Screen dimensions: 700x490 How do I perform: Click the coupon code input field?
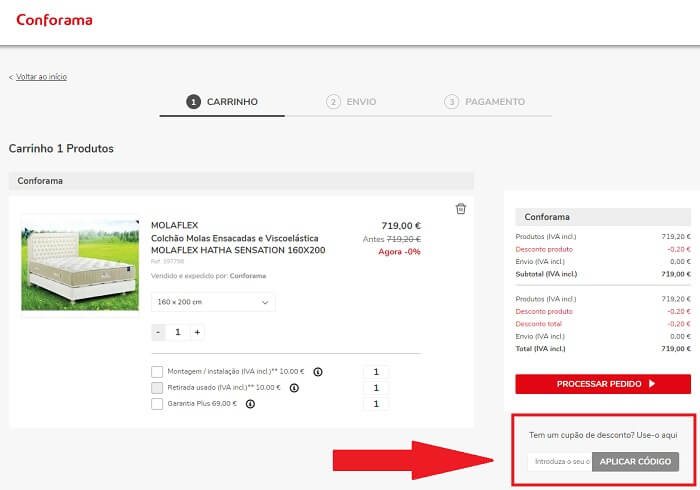560,461
